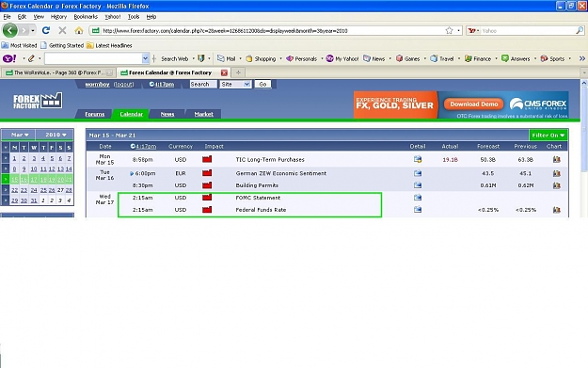Viewport: 588px width, 368px height.
Task: Open Personals on the Yahoo toolbar
Action: point(302,58)
